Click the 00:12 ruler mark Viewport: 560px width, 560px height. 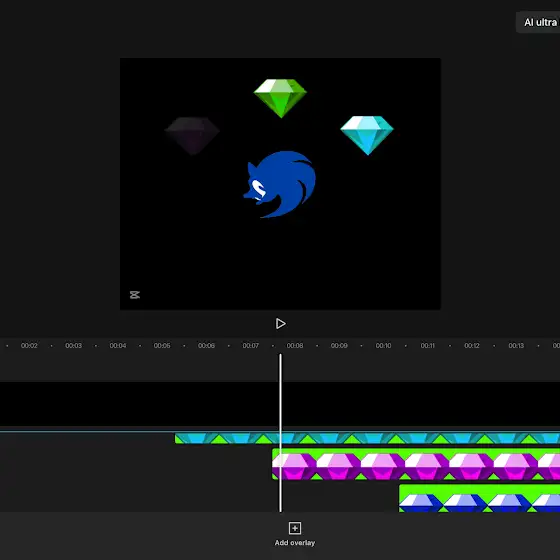tap(472, 345)
